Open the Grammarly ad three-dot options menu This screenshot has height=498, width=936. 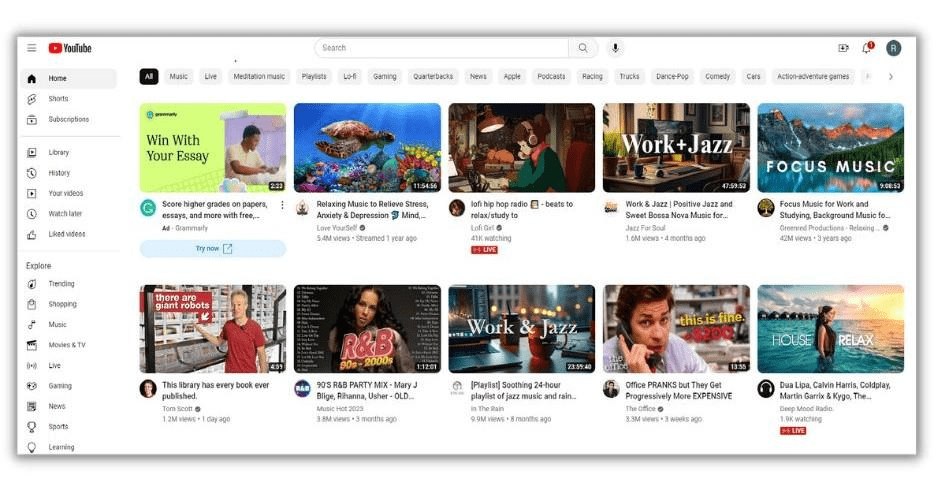pos(282,205)
